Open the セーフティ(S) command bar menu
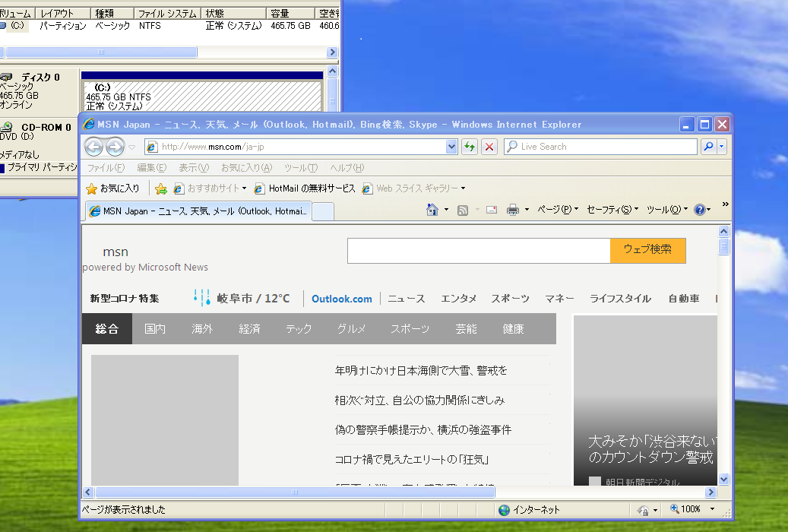Image resolution: width=788 pixels, height=532 pixels. pos(612,210)
